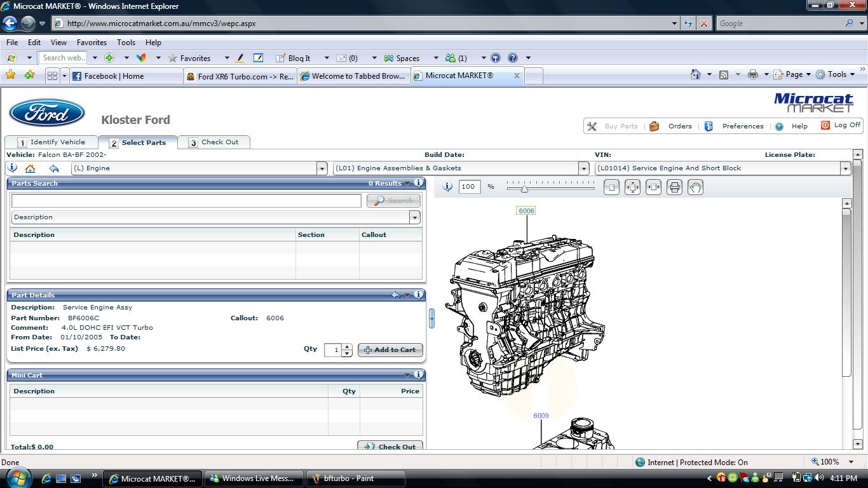Click the green plus toolbar icon
The width and height of the screenshot is (868, 488).
pos(109,58)
